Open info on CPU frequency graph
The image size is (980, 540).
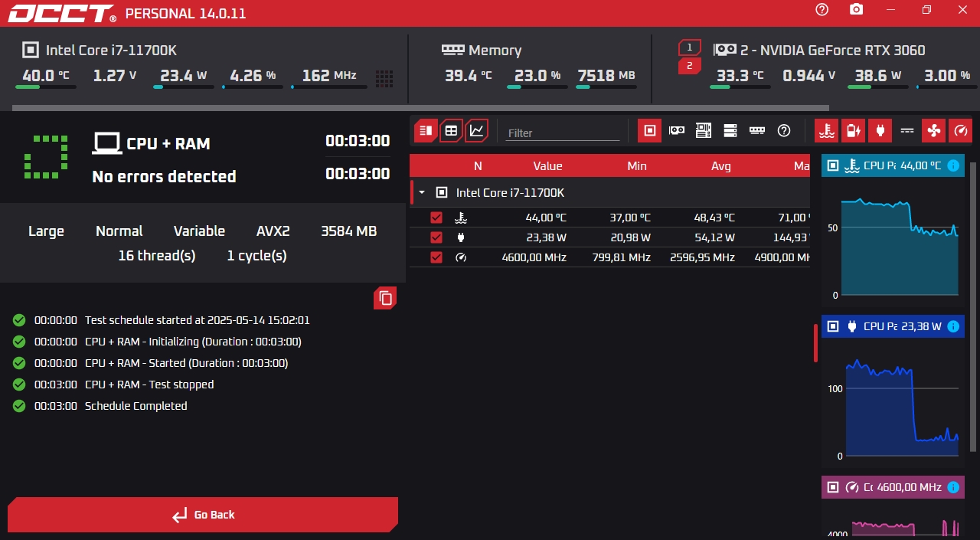click(953, 487)
